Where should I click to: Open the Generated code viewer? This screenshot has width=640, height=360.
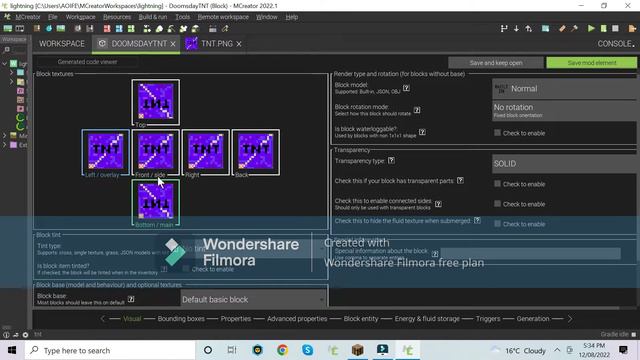pos(87,62)
